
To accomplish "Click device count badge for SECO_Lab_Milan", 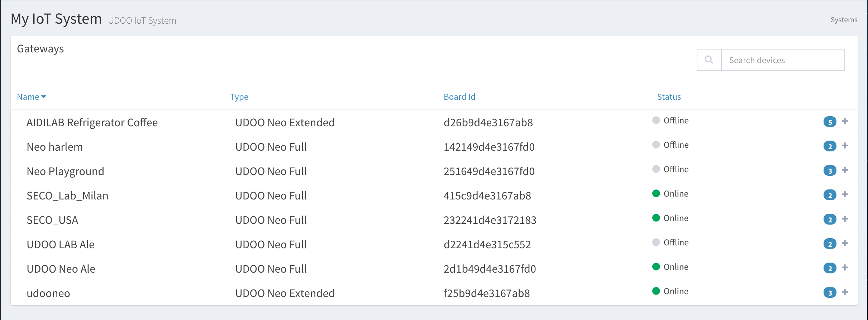I will point(830,195).
